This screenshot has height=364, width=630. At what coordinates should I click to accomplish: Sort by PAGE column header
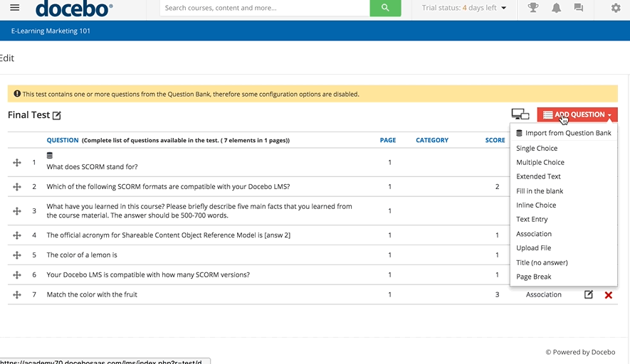click(x=388, y=140)
